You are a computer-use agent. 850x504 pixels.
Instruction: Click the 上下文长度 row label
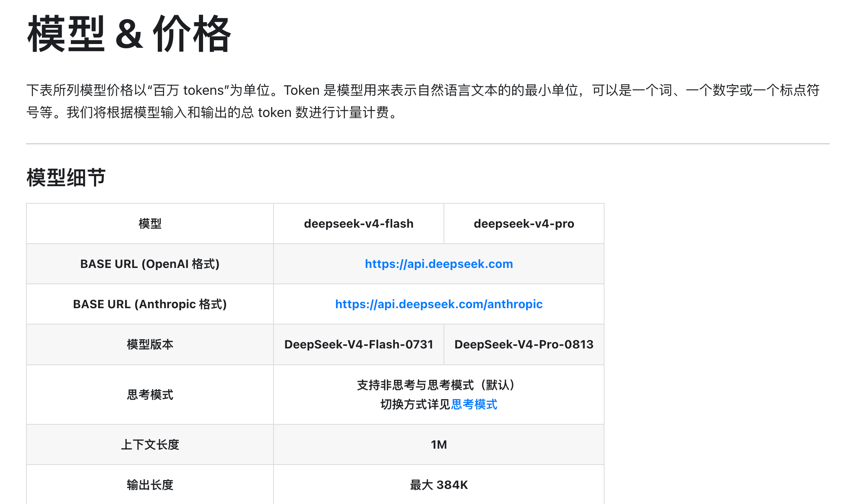click(150, 444)
